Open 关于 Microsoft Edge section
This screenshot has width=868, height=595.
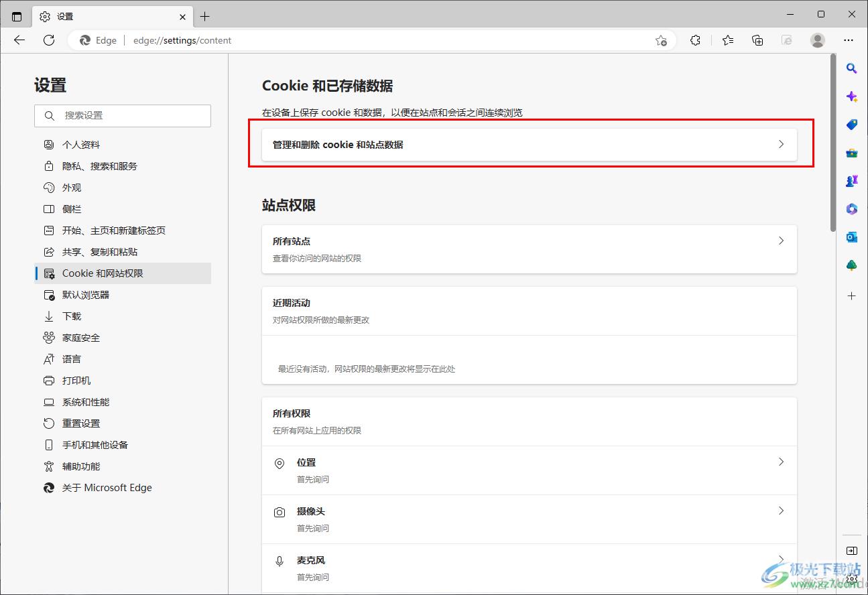[123, 488]
